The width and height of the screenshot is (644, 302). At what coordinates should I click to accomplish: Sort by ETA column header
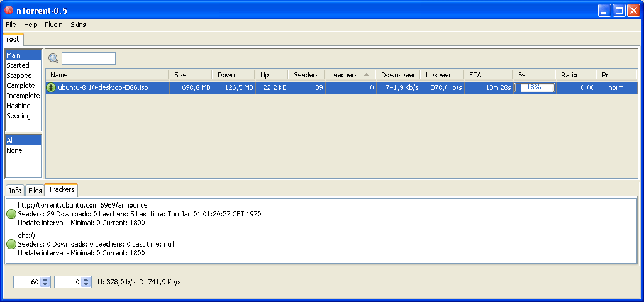(488, 75)
